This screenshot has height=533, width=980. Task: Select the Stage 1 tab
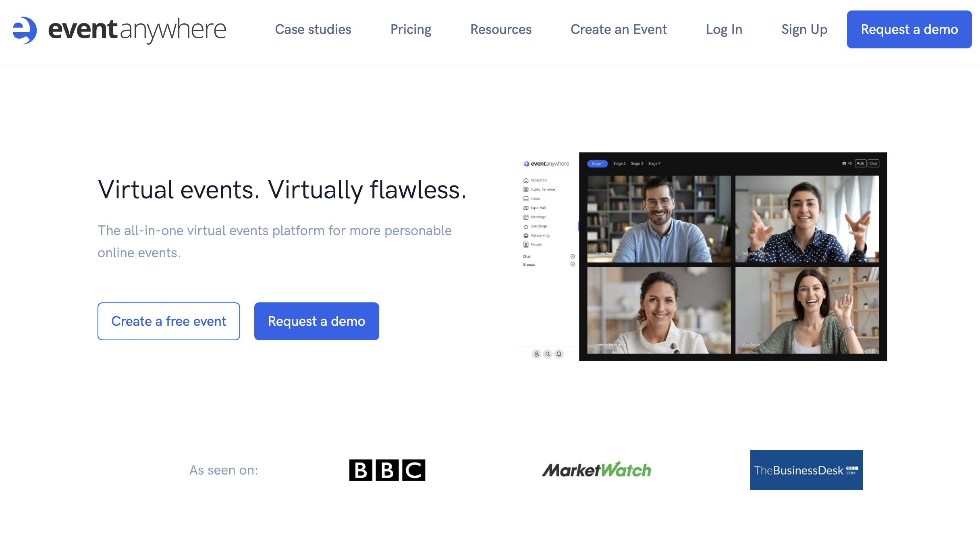(597, 164)
